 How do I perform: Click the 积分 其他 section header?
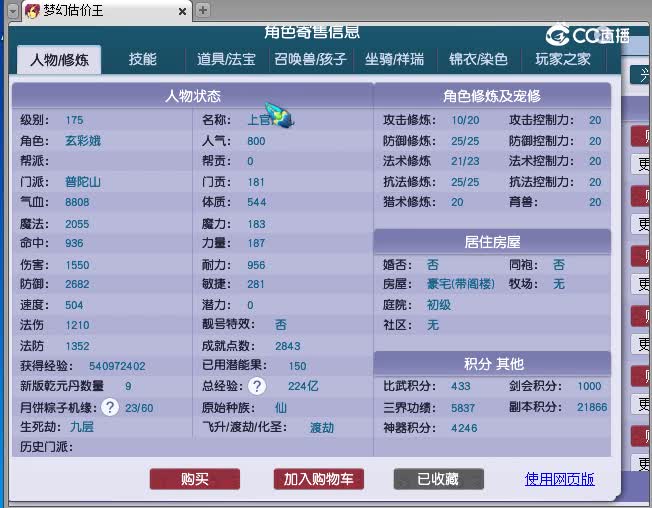click(492, 364)
